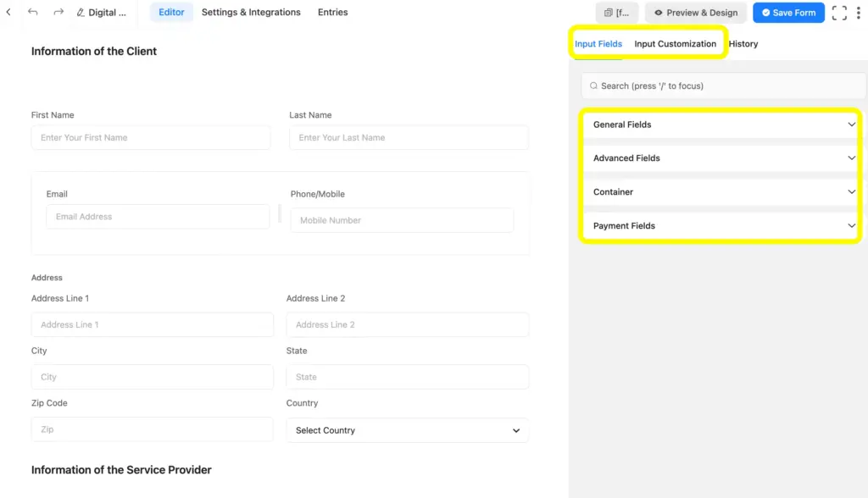Screen dimensions: 868x498
Task: Open the Select Country dropdown
Action: coord(408,430)
